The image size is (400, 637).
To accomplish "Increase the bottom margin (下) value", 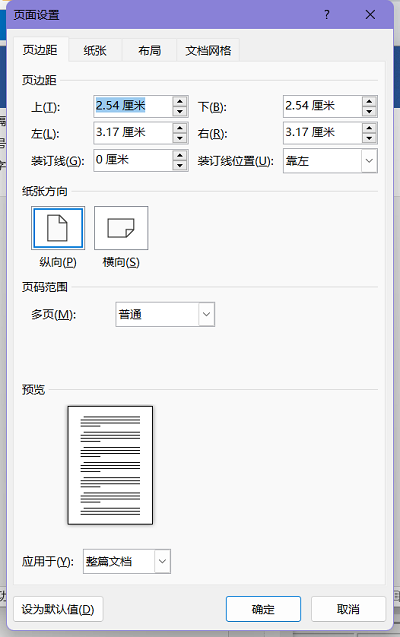I will coord(369,102).
